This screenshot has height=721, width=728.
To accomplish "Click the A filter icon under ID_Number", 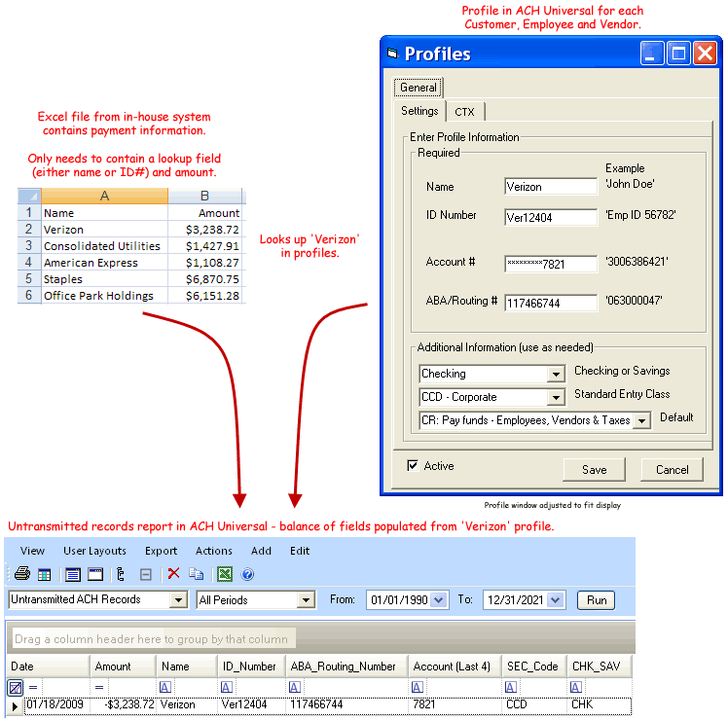I will coord(227,687).
